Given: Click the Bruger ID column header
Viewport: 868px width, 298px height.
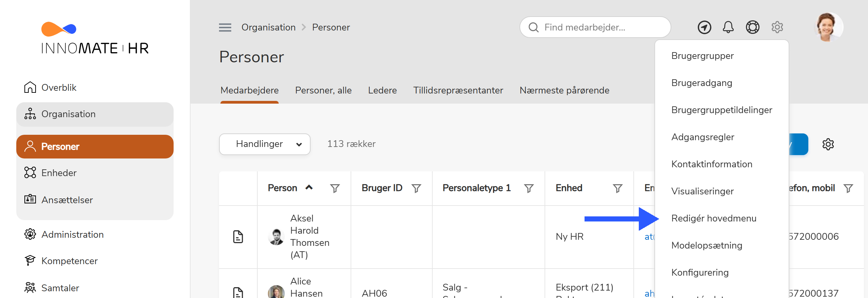Looking at the screenshot, I should click(x=382, y=188).
